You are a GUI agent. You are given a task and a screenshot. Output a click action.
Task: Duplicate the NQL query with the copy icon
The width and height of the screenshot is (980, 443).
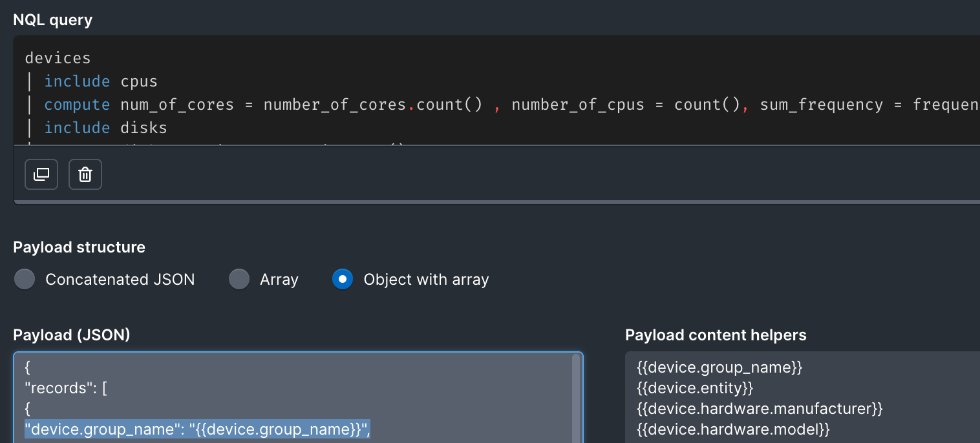[x=41, y=174]
